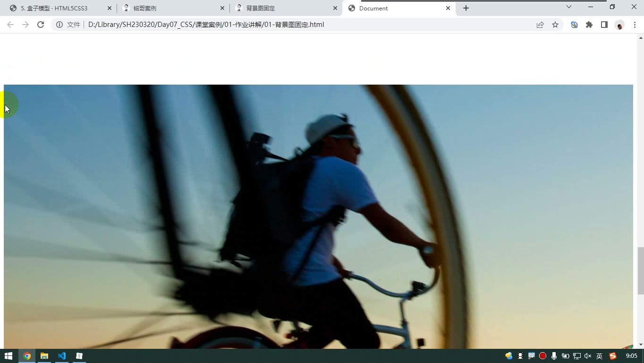Viewport: 644px width, 363px height.
Task: Reload the current page
Action: [x=41, y=25]
